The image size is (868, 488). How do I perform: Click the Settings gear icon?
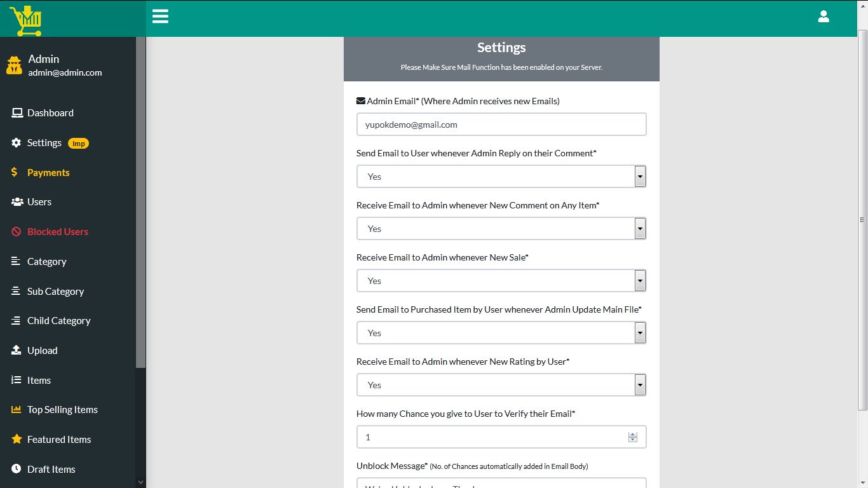[17, 143]
